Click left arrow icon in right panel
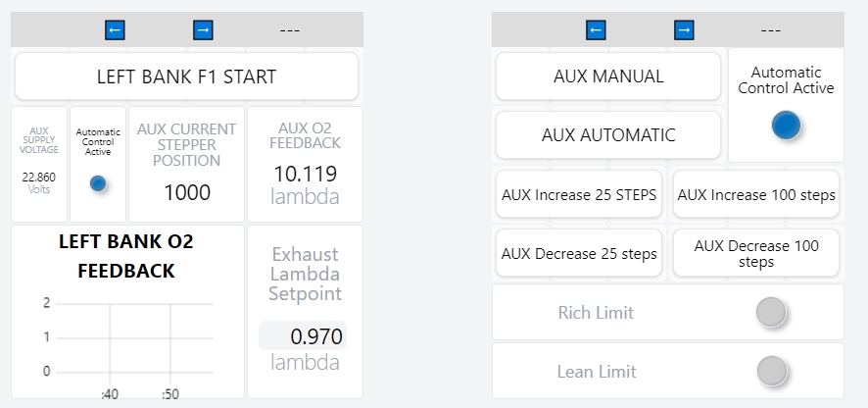The image size is (868, 408). coord(596,30)
